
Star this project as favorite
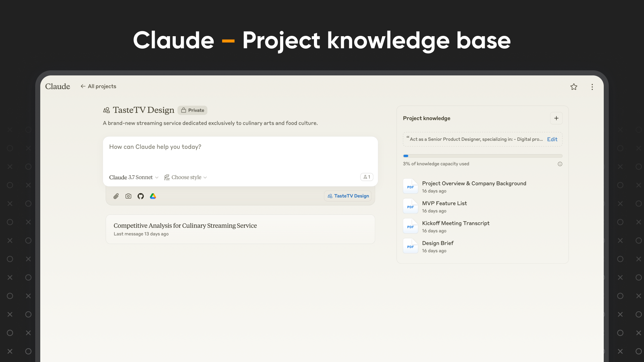574,87
